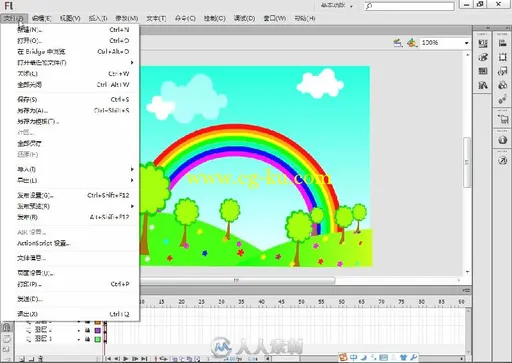Select ActionScript 设置... menu entry
This screenshot has width=512, height=363.
pyautogui.click(x=73, y=243)
